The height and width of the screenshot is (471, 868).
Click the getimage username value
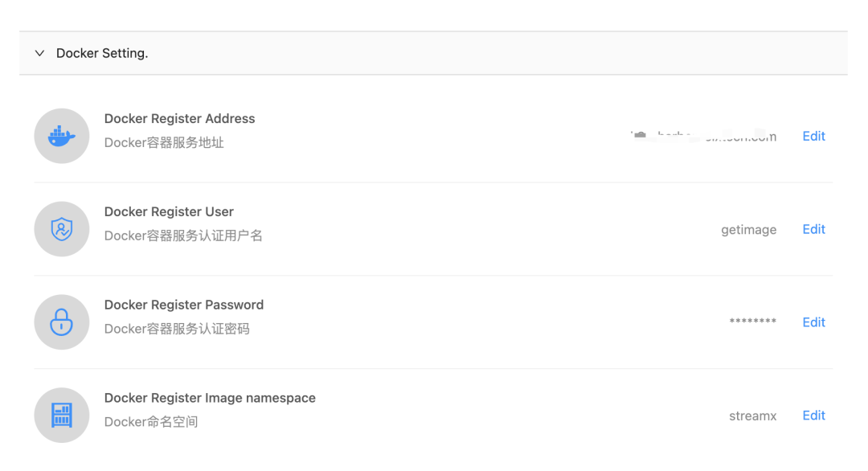pyautogui.click(x=748, y=230)
